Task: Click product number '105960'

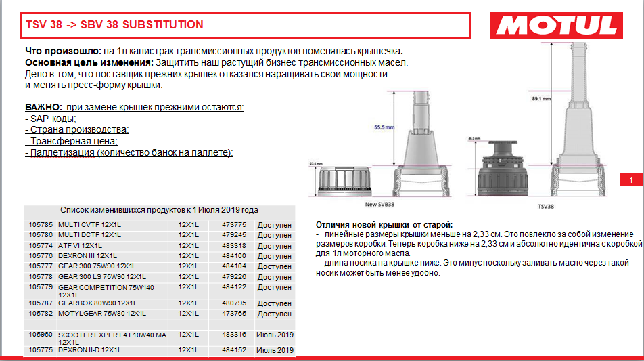Action: pyautogui.click(x=41, y=335)
